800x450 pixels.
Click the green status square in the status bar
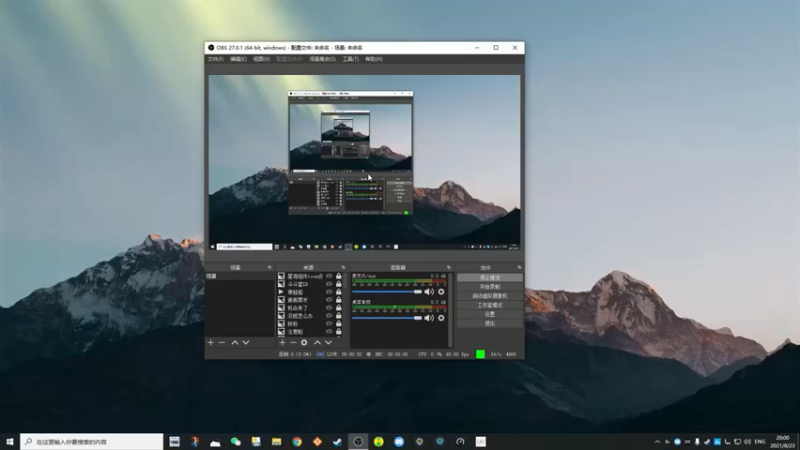coord(480,354)
